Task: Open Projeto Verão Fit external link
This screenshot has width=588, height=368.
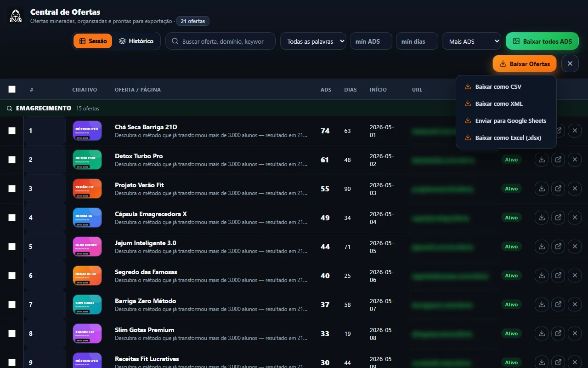Action: (x=558, y=189)
